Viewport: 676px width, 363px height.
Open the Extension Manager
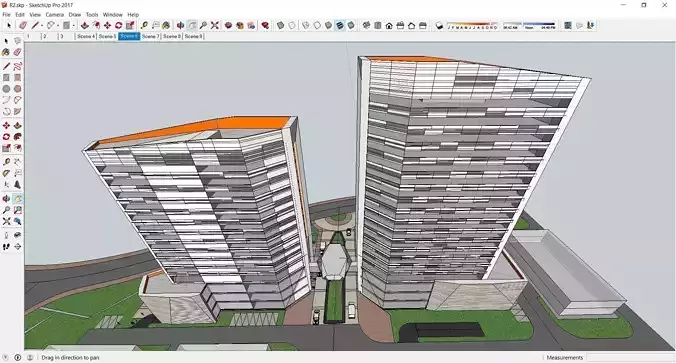pyautogui.click(x=265, y=25)
